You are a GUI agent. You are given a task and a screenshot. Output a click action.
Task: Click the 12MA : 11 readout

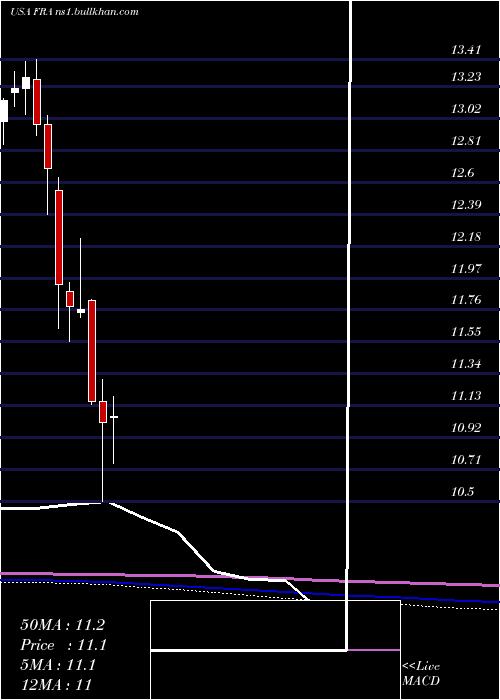[x=56, y=684]
